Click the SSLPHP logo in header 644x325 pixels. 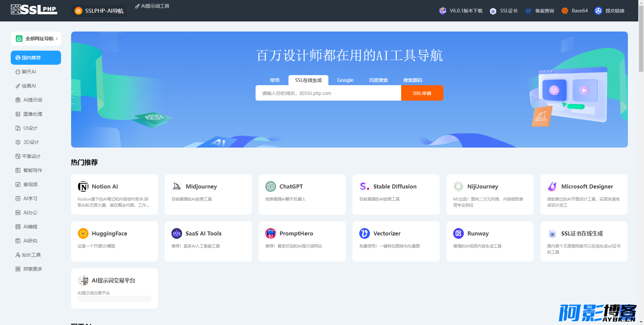pyautogui.click(x=34, y=9)
